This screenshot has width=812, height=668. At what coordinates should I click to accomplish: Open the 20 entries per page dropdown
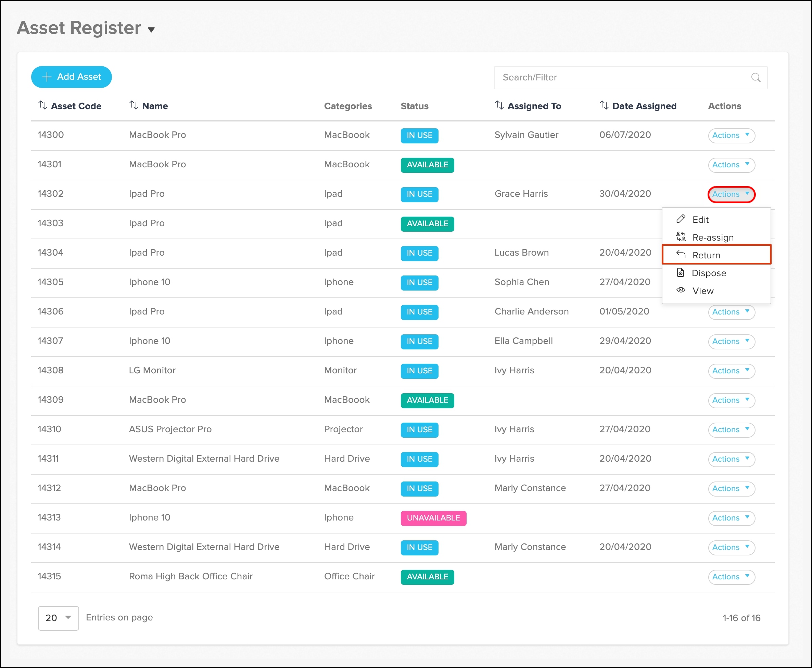59,618
